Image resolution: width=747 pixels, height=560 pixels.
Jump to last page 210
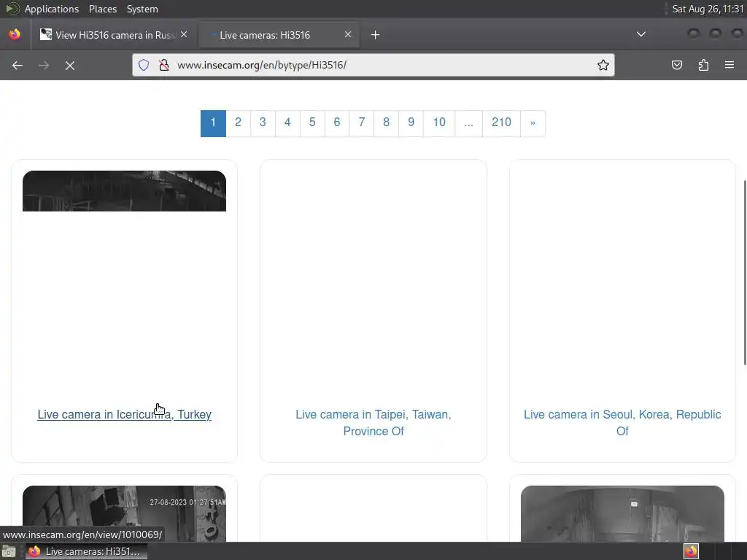(501, 123)
